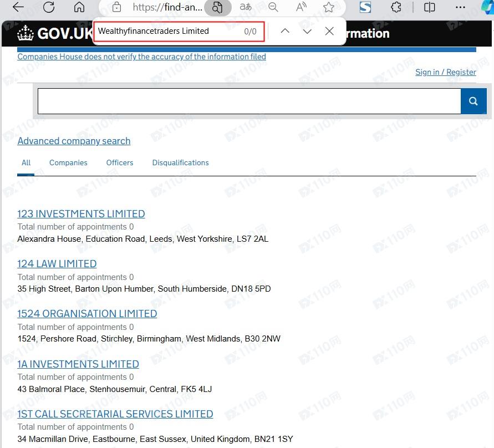Open the browser home page icon
494x448 pixels.
79,7
